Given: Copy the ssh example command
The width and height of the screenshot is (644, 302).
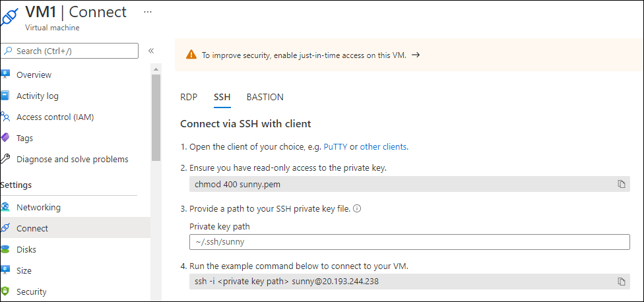Looking at the screenshot, I should 622,282.
